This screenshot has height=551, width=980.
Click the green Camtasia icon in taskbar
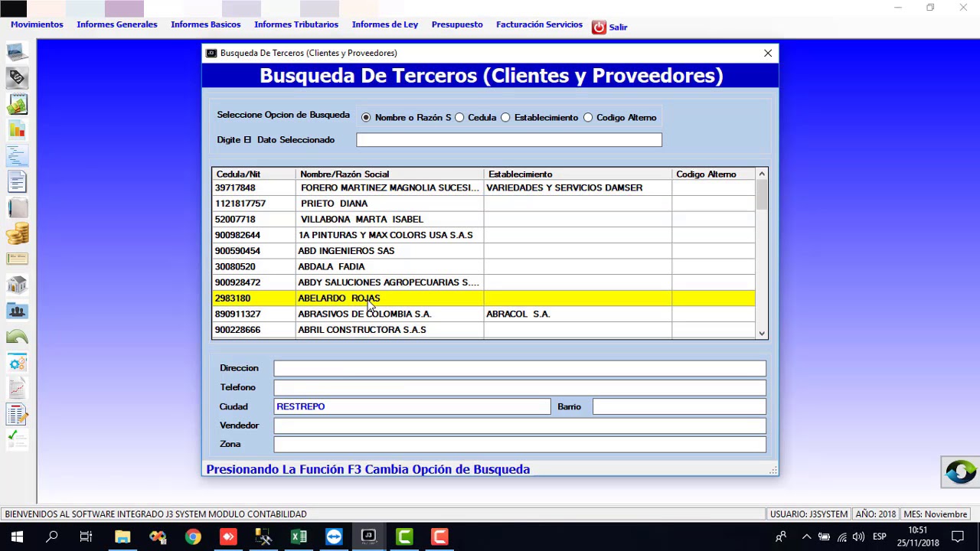tap(404, 536)
